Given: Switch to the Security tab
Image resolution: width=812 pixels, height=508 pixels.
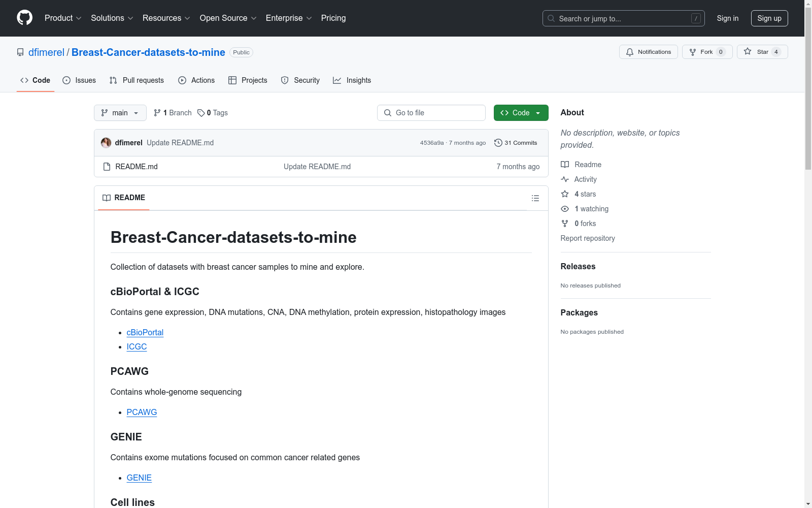Looking at the screenshot, I should coord(300,80).
